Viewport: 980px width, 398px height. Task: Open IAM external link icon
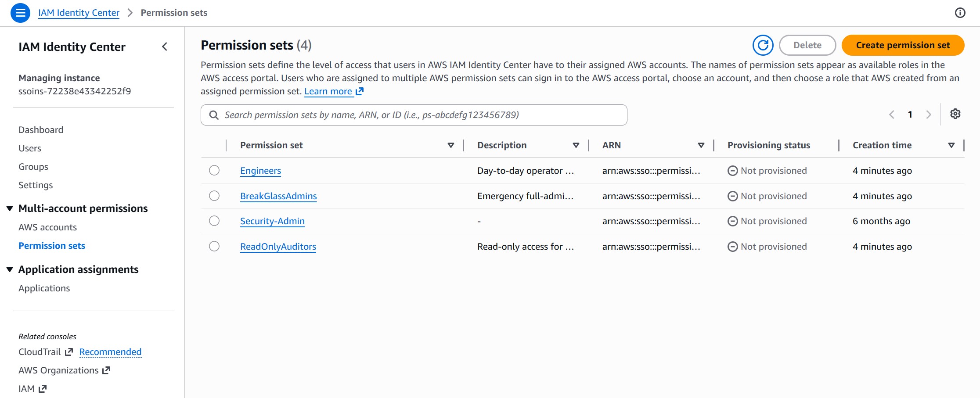pos(43,389)
